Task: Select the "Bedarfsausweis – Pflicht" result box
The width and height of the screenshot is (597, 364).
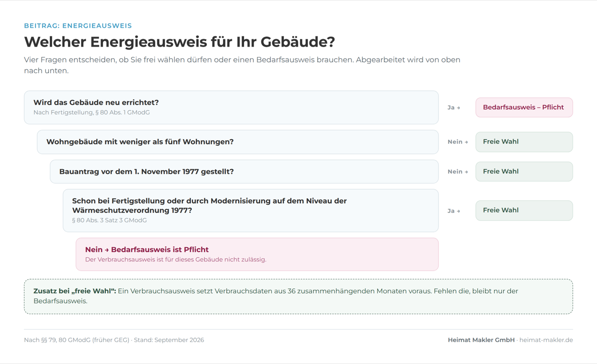Action: [x=524, y=107]
